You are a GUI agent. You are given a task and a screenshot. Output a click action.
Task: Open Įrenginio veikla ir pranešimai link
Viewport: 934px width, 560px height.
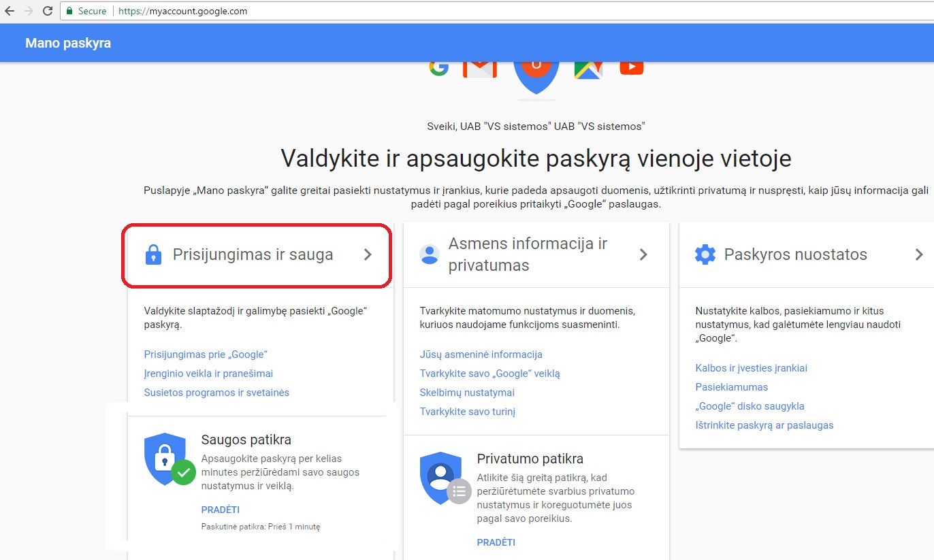208,374
